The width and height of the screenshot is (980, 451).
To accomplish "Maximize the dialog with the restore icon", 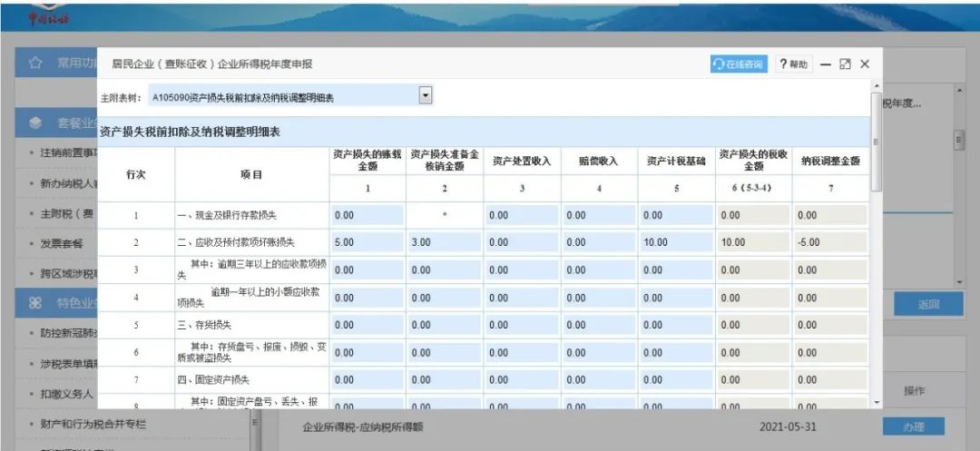I will click(845, 64).
